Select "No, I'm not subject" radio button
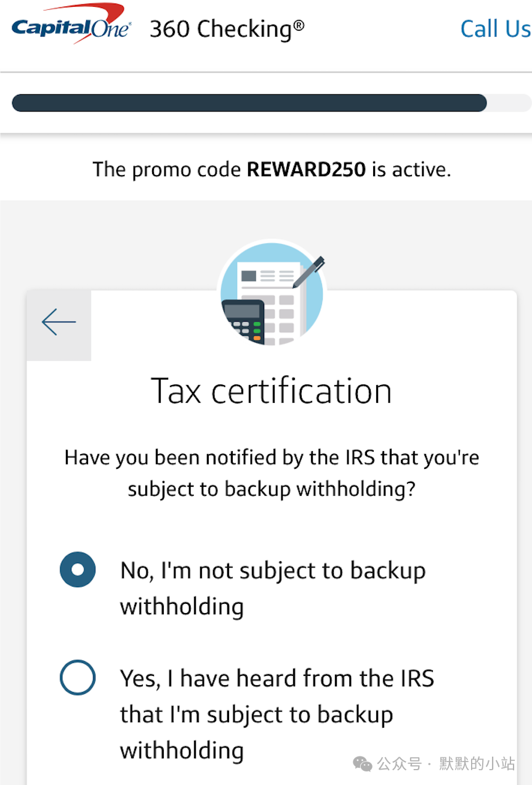This screenshot has width=532, height=785. click(78, 569)
